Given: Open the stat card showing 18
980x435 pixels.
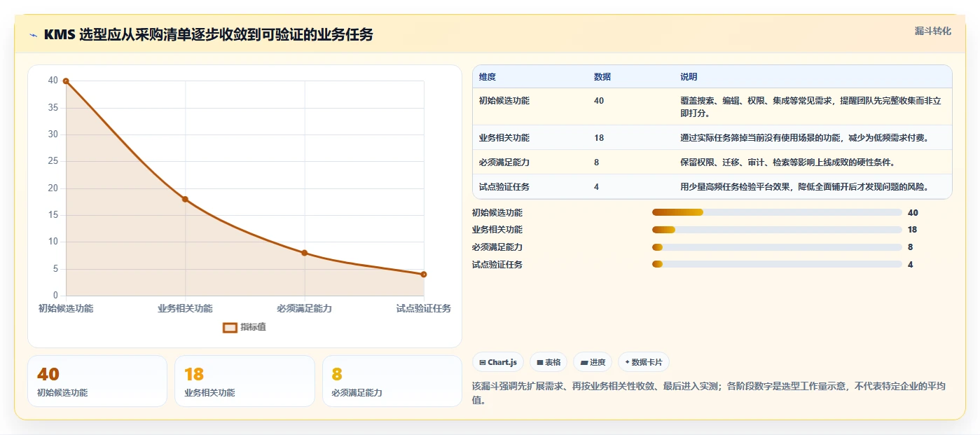Looking at the screenshot, I should tap(244, 381).
